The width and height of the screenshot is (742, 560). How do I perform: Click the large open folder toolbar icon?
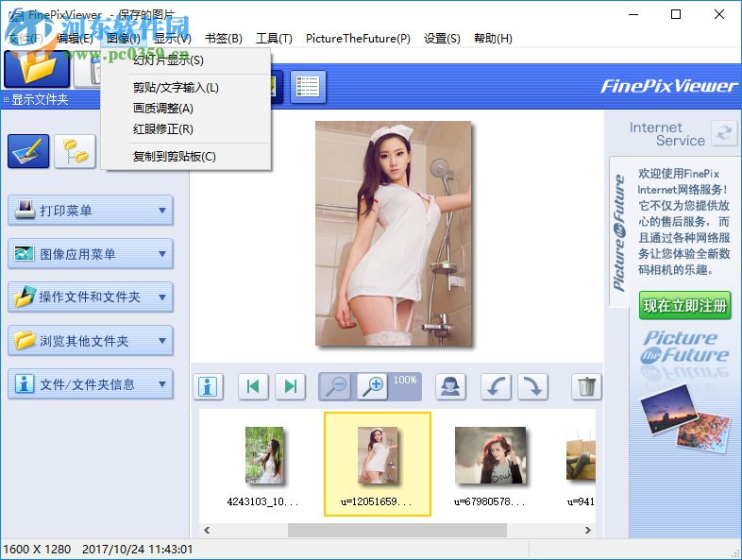[x=37, y=70]
